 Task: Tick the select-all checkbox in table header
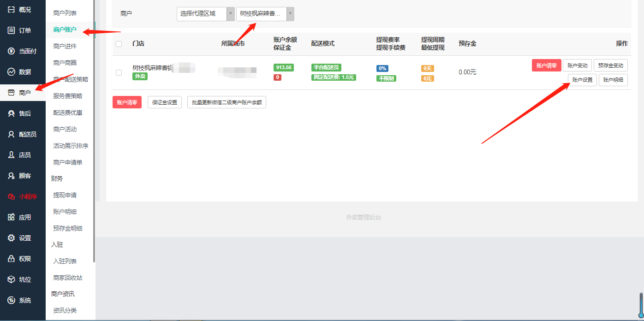(x=119, y=44)
